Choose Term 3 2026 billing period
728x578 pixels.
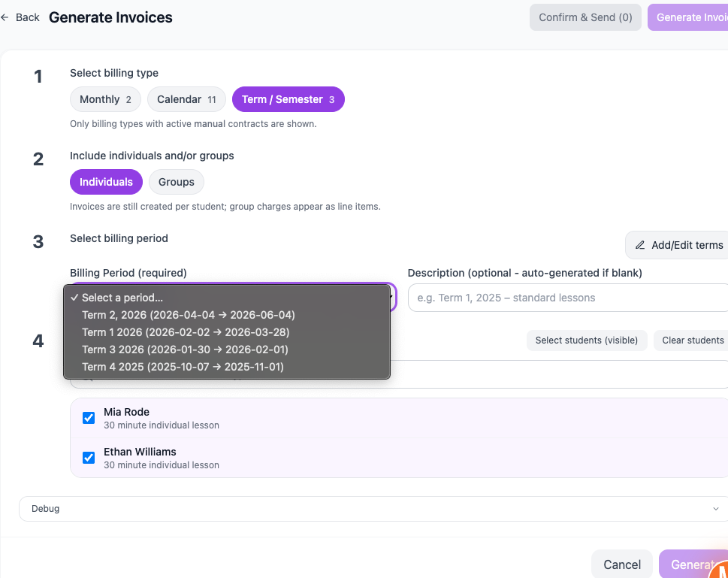[184, 349]
